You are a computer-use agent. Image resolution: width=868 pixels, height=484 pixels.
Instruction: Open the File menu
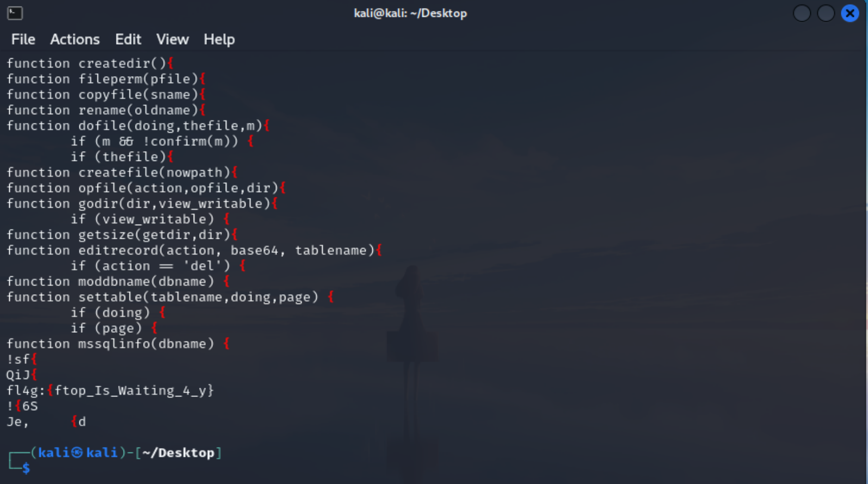(x=23, y=39)
